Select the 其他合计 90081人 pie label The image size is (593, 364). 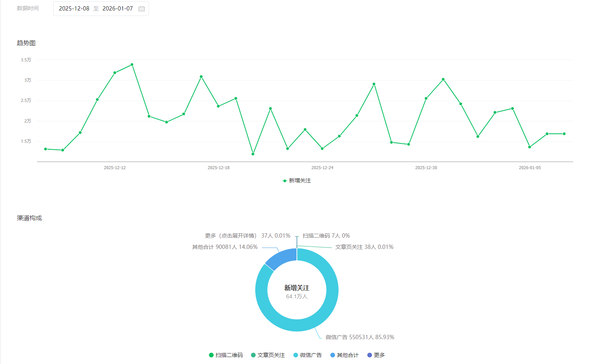coord(225,247)
